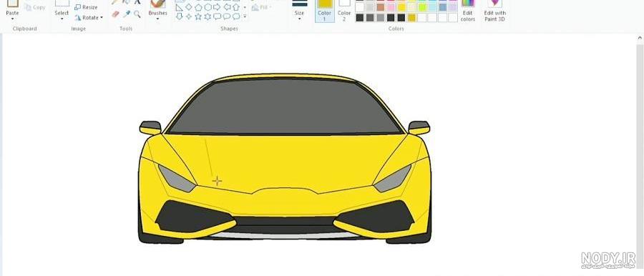Choose the down arrow shape

tap(179, 16)
